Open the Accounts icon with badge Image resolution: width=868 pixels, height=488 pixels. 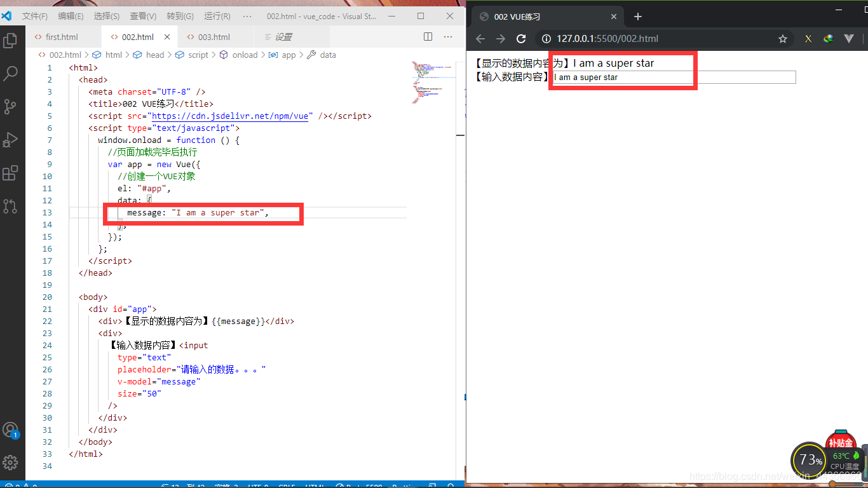10,430
